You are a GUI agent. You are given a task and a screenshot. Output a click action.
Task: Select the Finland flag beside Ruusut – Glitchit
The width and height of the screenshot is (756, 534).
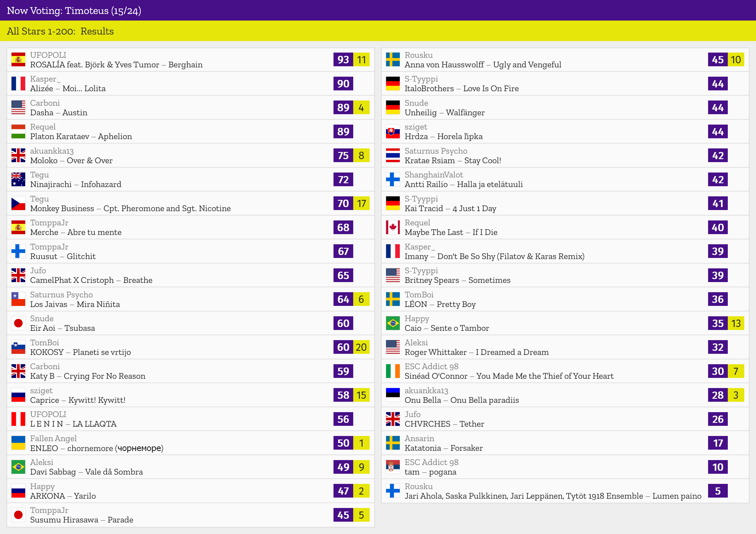tap(18, 251)
